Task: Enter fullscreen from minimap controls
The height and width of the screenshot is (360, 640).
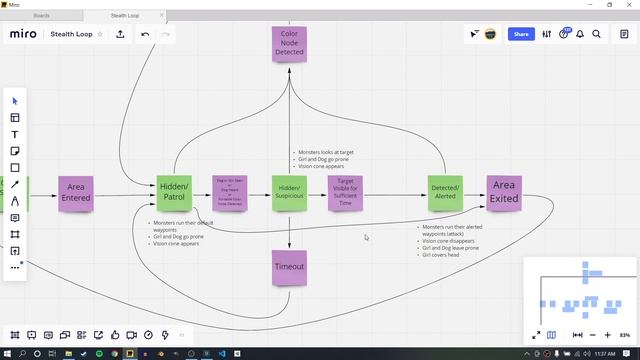Action: click(x=536, y=335)
